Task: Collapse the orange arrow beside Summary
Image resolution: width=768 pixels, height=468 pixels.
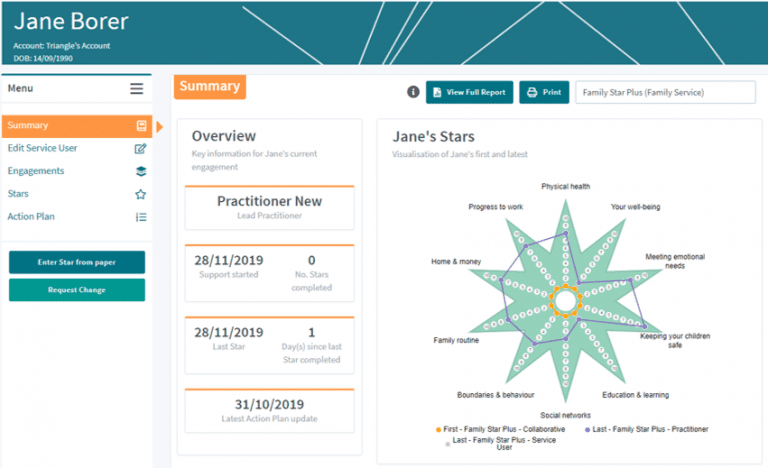Action: click(x=159, y=126)
